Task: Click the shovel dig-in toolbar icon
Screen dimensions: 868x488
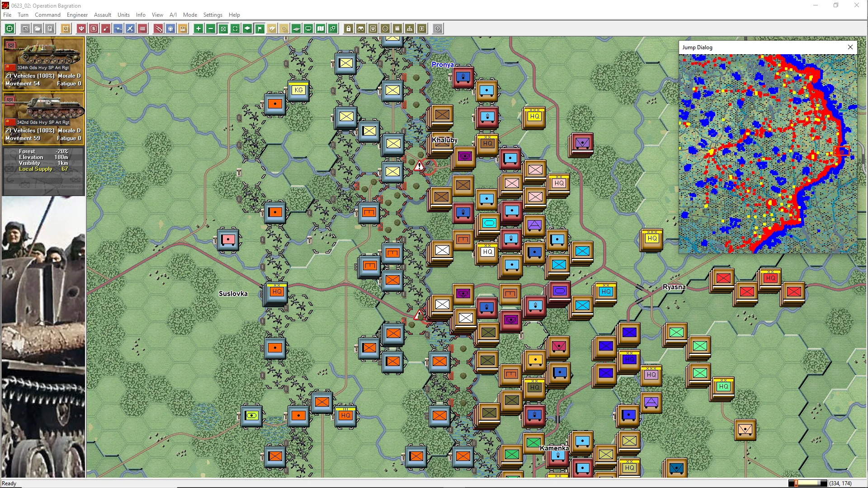Action: click(x=106, y=28)
